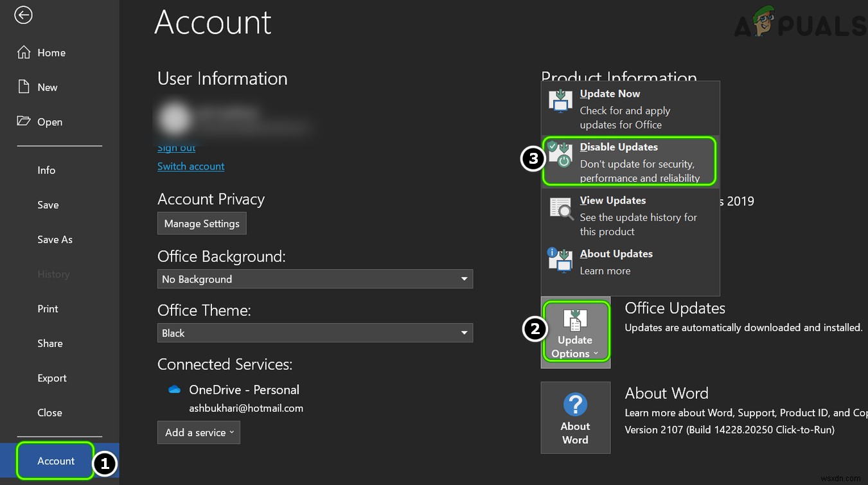Open About Word information
Viewport: 868px width, 485px height.
tap(575, 418)
